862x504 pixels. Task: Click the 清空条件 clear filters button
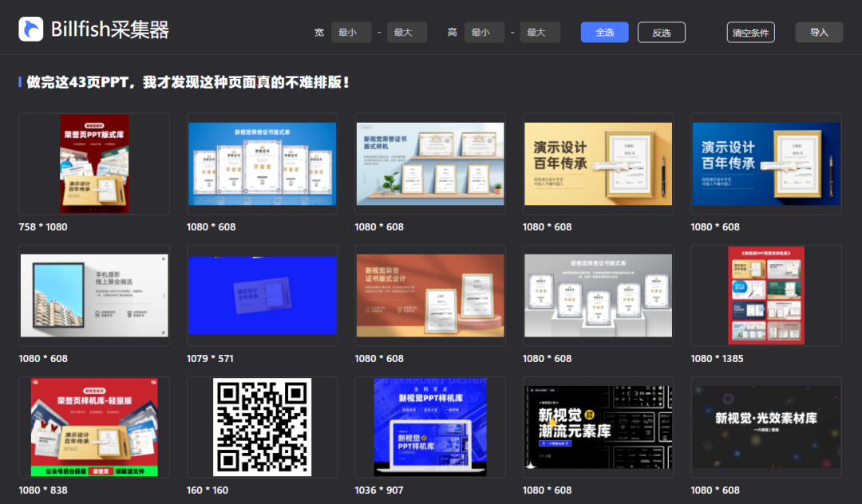point(750,33)
